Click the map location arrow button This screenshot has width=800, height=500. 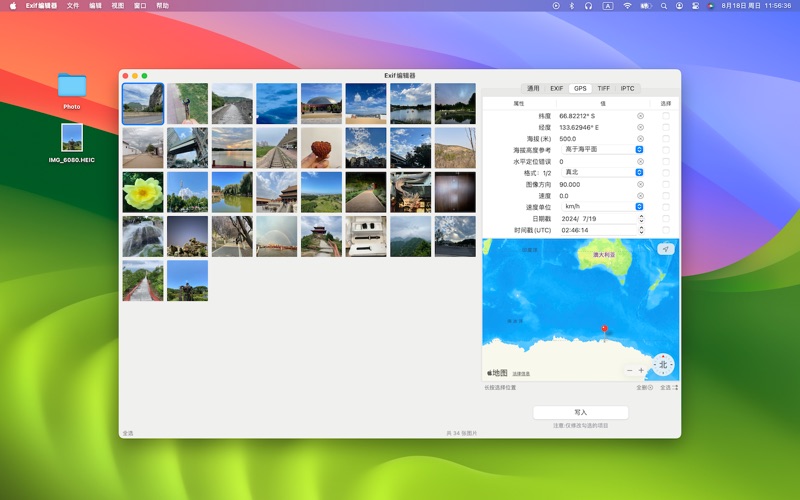click(x=665, y=249)
